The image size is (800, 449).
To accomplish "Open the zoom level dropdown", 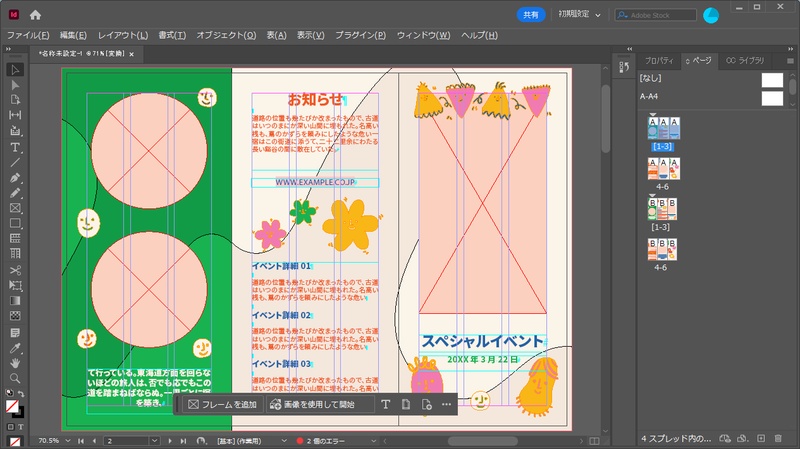I will tap(68, 441).
